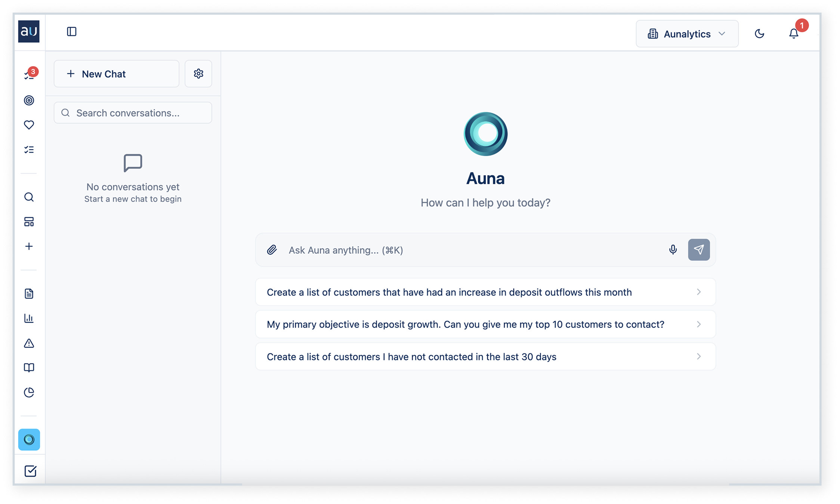The image size is (840, 504).
Task: Open chat settings with the gear icon
Action: click(x=198, y=74)
